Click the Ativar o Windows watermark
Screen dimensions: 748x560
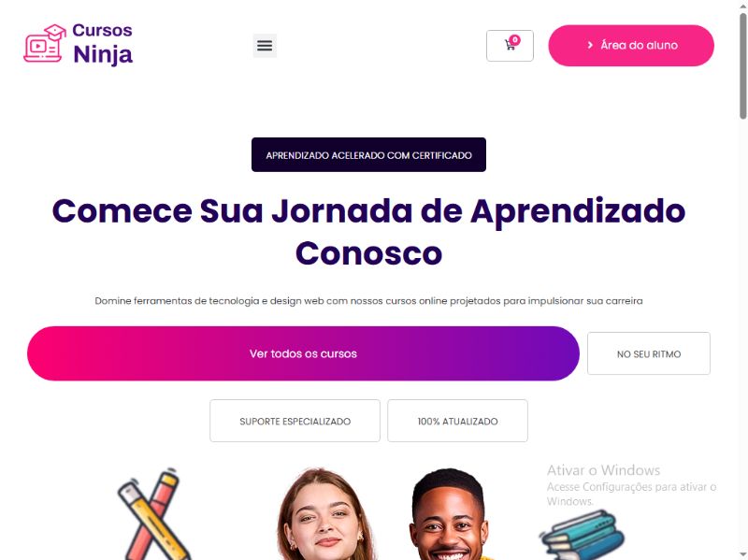[x=631, y=485]
